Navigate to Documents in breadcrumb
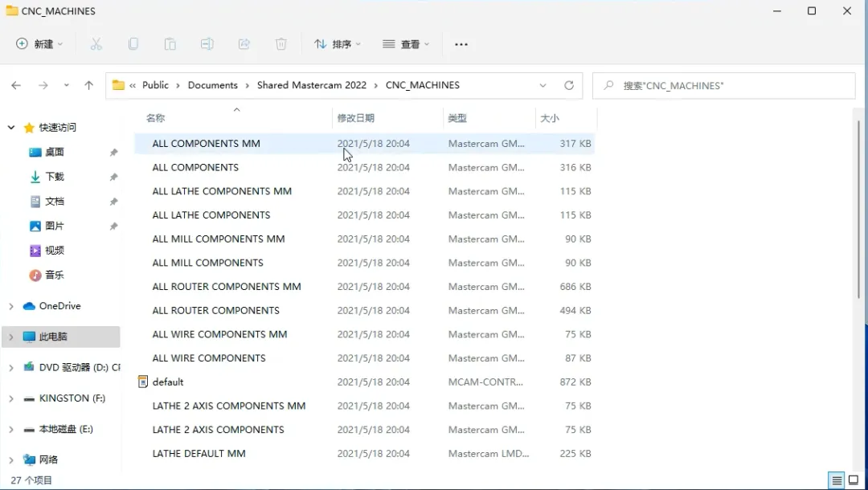868x490 pixels. pyautogui.click(x=212, y=85)
